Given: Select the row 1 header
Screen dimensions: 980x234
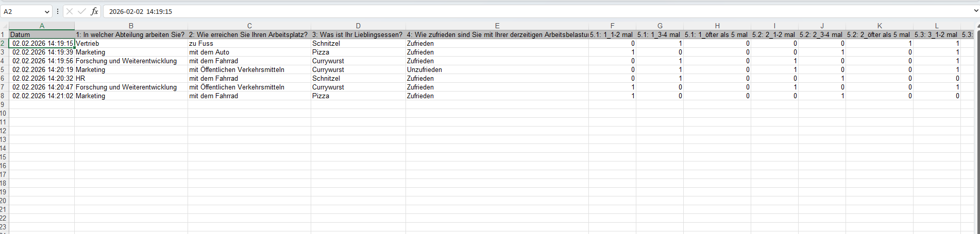Looking at the screenshot, I should tap(4, 35).
